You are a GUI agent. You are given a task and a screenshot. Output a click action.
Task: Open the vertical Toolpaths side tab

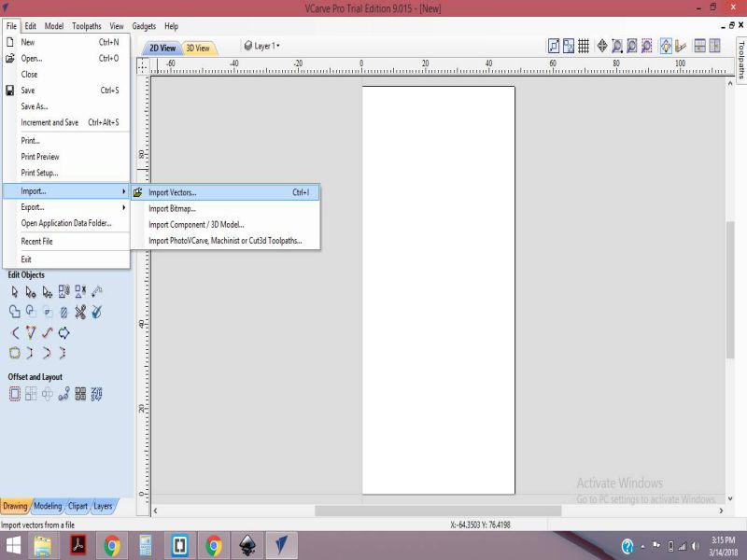(741, 60)
